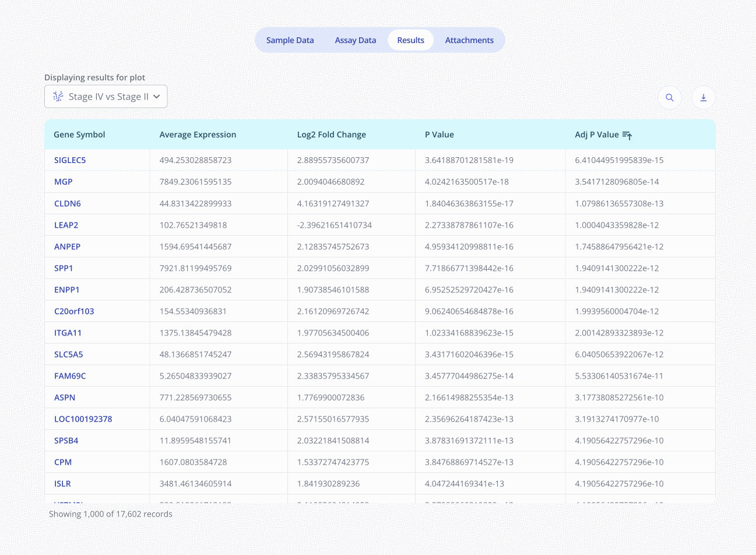Sort by Average Expression column header
The width and height of the screenshot is (756, 555).
[x=198, y=135]
